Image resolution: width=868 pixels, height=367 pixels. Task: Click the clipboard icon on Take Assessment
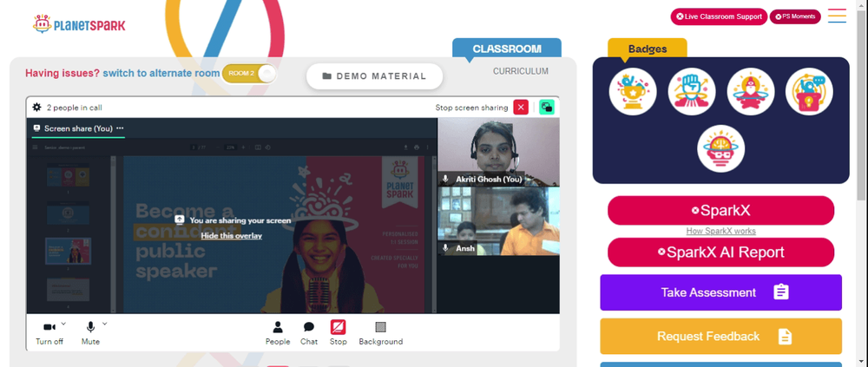point(780,292)
